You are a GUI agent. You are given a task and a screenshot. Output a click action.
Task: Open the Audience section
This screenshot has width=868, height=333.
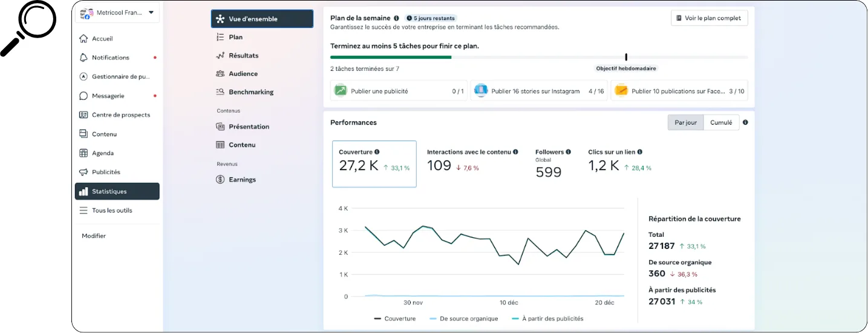click(x=243, y=74)
